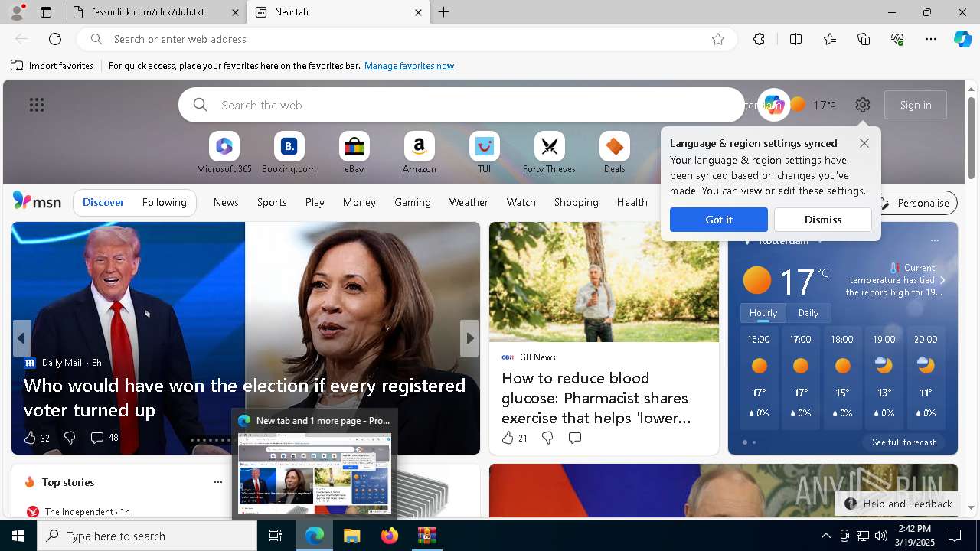Show next carousel story arrow
The image size is (980, 551).
469,338
